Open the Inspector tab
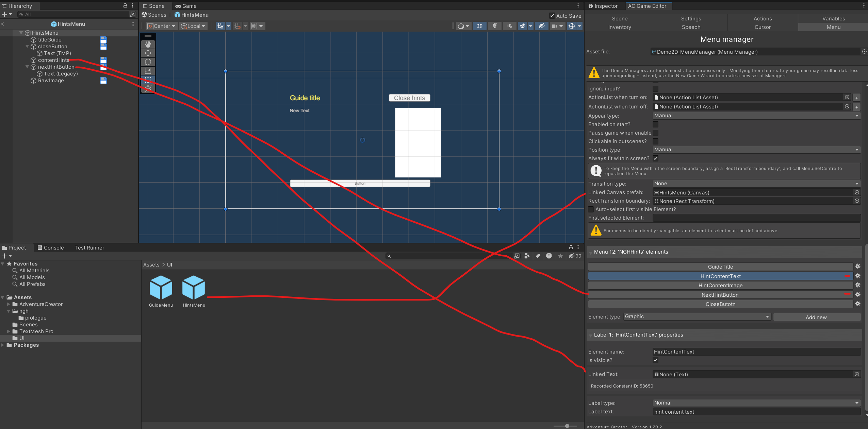The image size is (868, 429). (603, 6)
